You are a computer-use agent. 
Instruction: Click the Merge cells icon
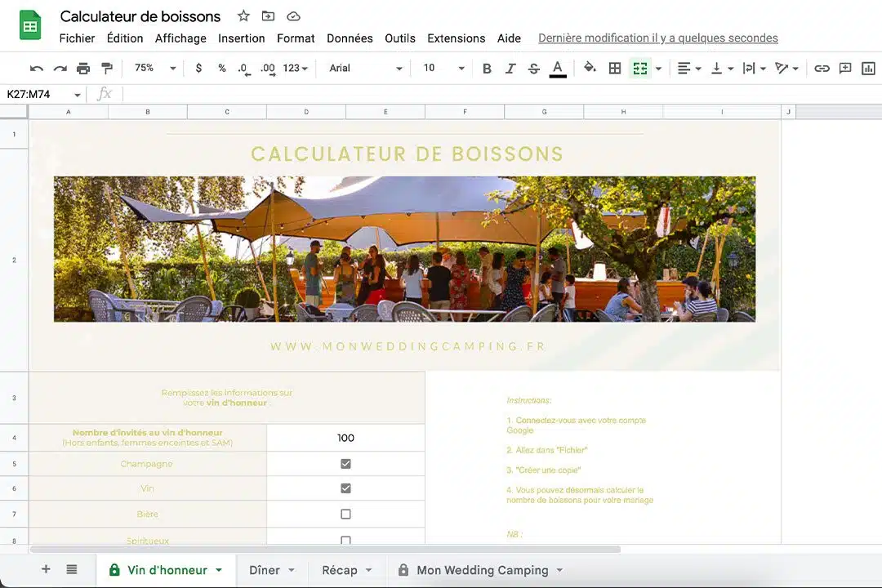pos(640,68)
